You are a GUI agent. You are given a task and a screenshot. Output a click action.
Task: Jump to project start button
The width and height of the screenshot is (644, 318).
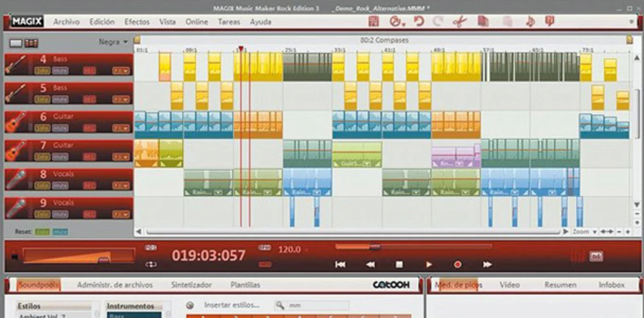(x=340, y=264)
